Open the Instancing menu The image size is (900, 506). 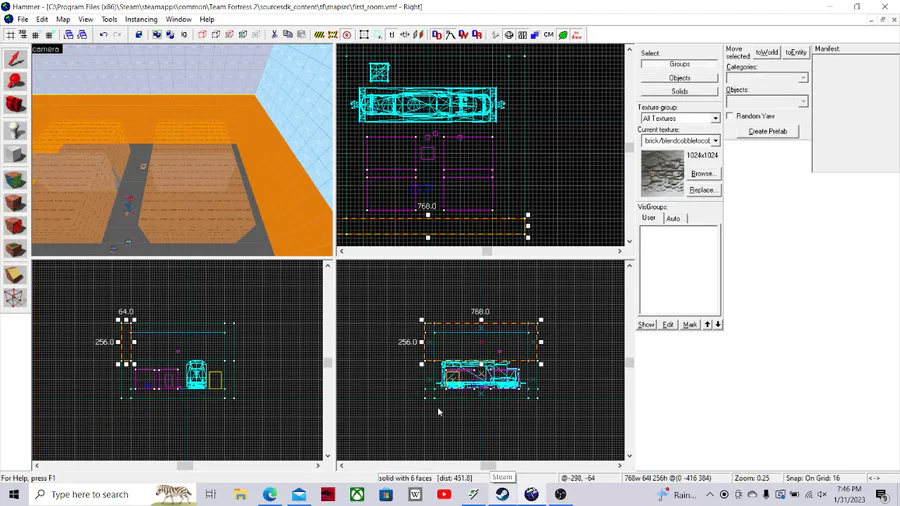[x=141, y=19]
